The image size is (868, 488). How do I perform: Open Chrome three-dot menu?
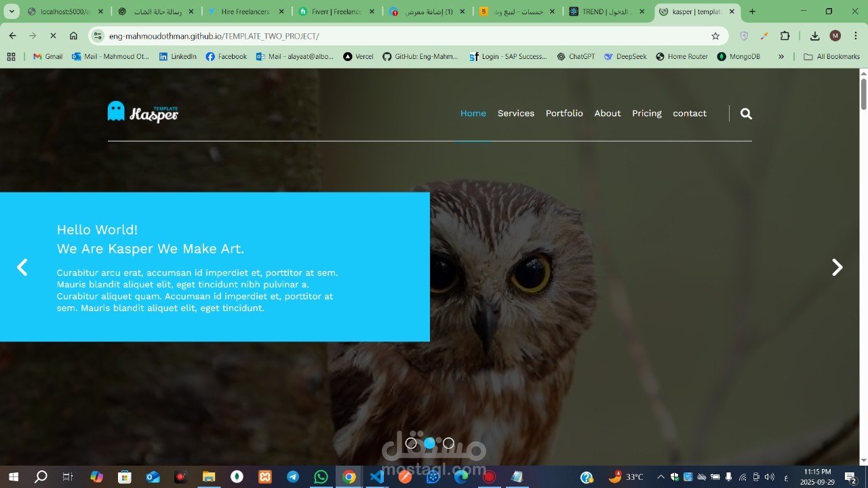855,36
